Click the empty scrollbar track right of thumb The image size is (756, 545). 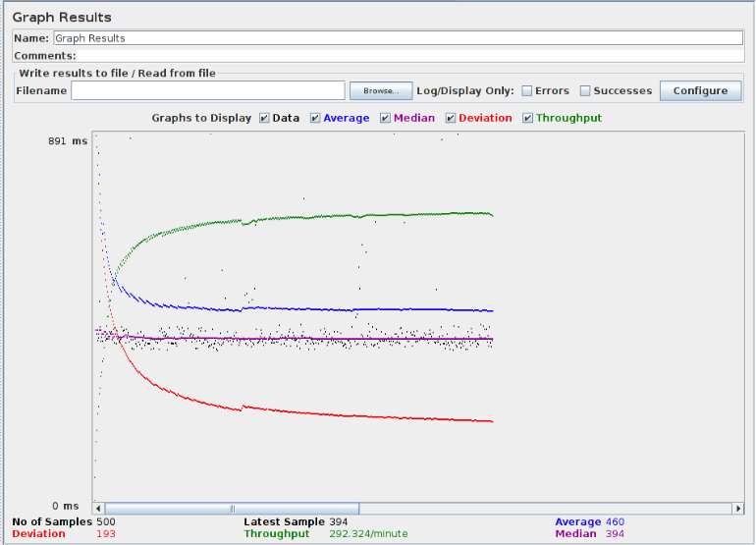click(x=540, y=509)
